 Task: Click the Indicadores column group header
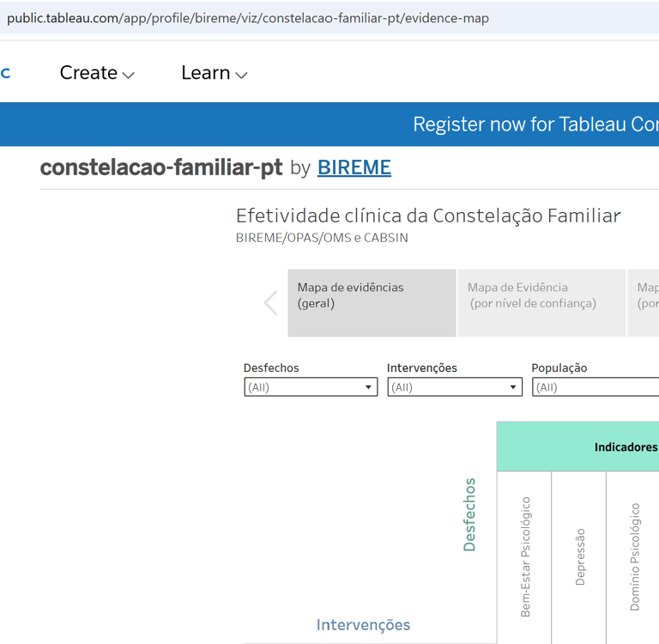point(577,447)
